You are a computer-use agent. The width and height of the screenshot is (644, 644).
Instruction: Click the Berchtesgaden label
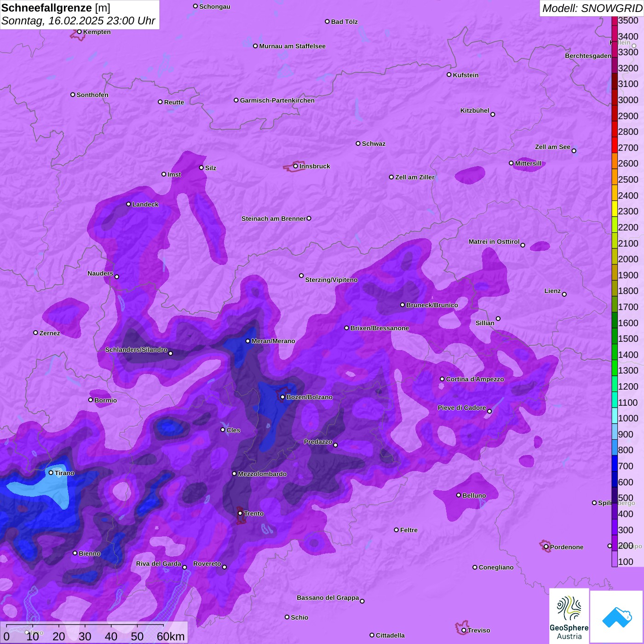point(588,56)
